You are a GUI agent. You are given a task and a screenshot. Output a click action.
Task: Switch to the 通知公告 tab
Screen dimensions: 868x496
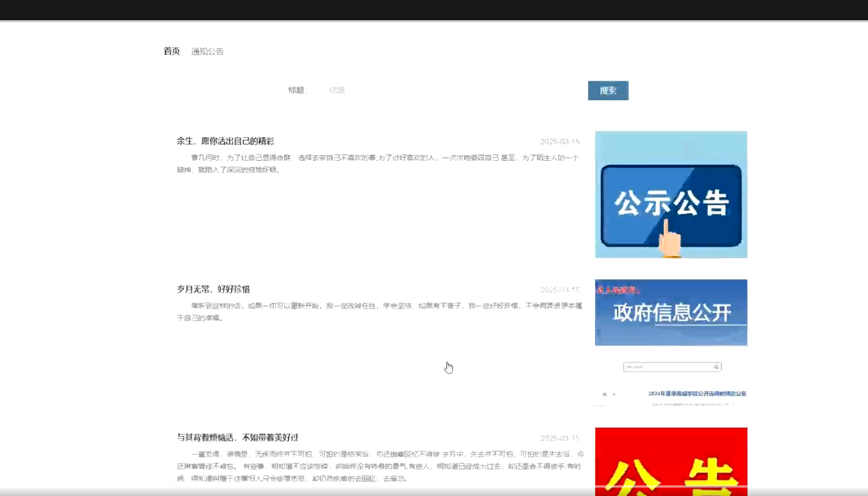pyautogui.click(x=207, y=51)
